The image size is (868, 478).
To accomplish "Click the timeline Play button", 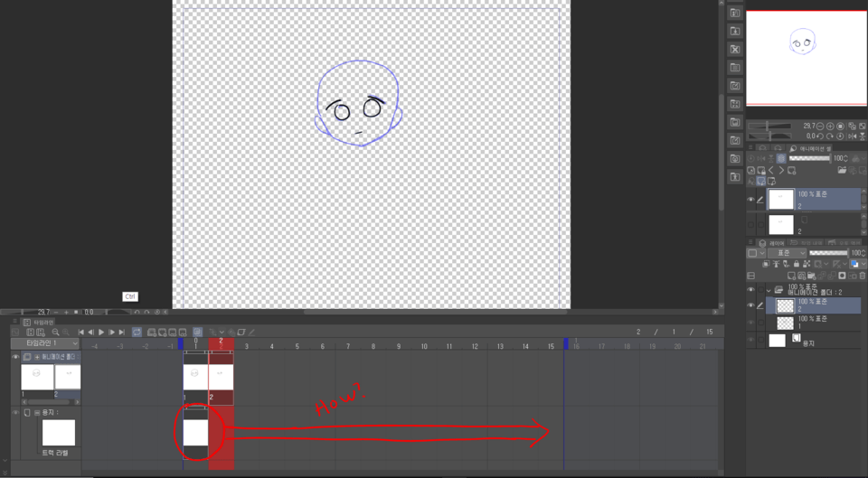I will (101, 333).
